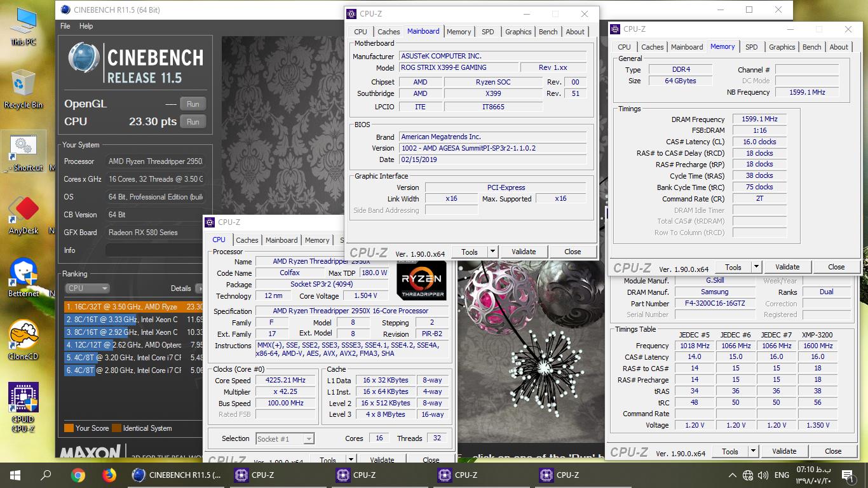
Task: Select BIOS version 1002 AGESA field
Action: pyautogui.click(x=493, y=148)
